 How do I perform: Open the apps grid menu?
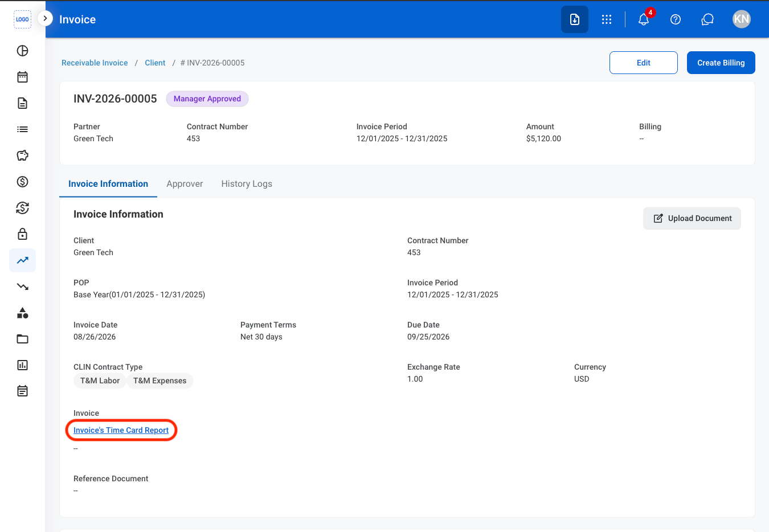(607, 19)
